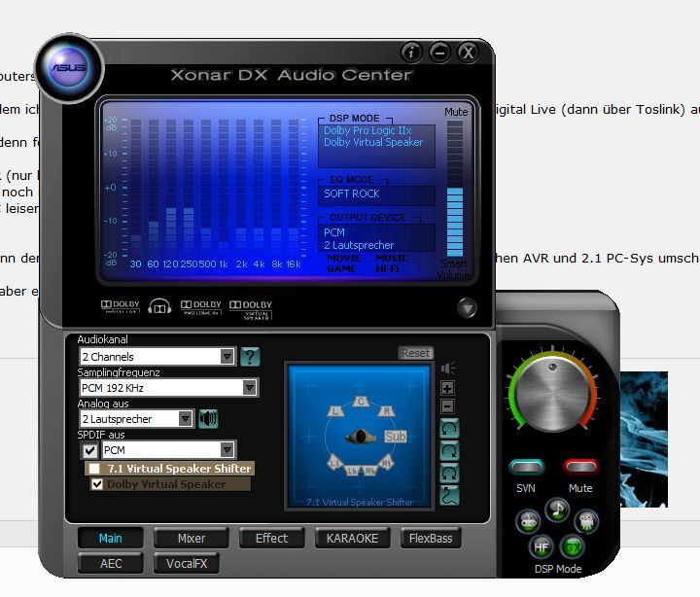Switch to the Mixer tab
The image size is (700, 597).
(192, 538)
